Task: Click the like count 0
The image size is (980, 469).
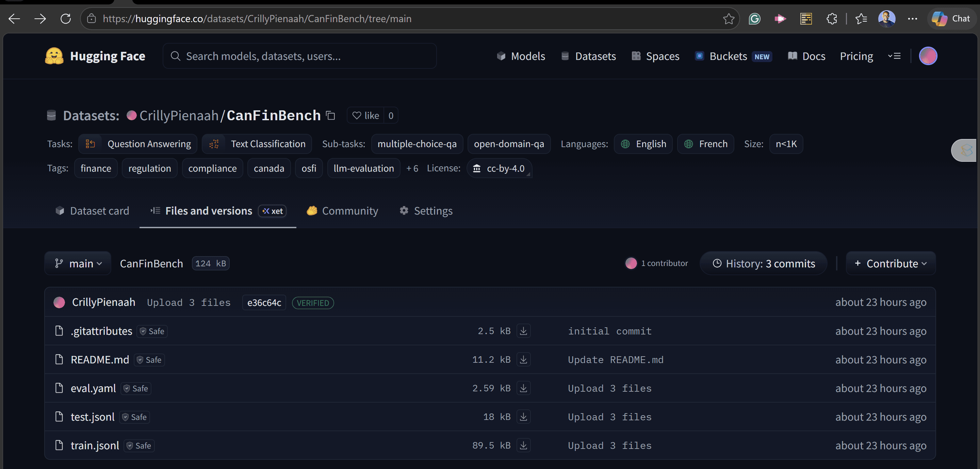Action: [x=391, y=115]
